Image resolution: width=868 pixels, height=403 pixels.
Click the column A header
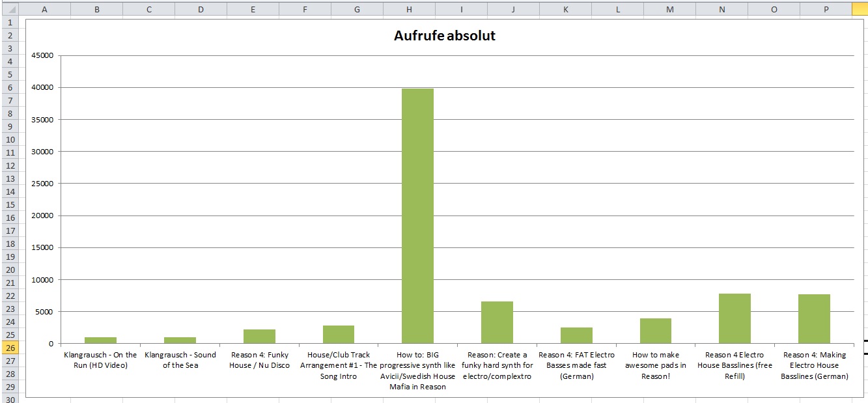[x=44, y=9]
